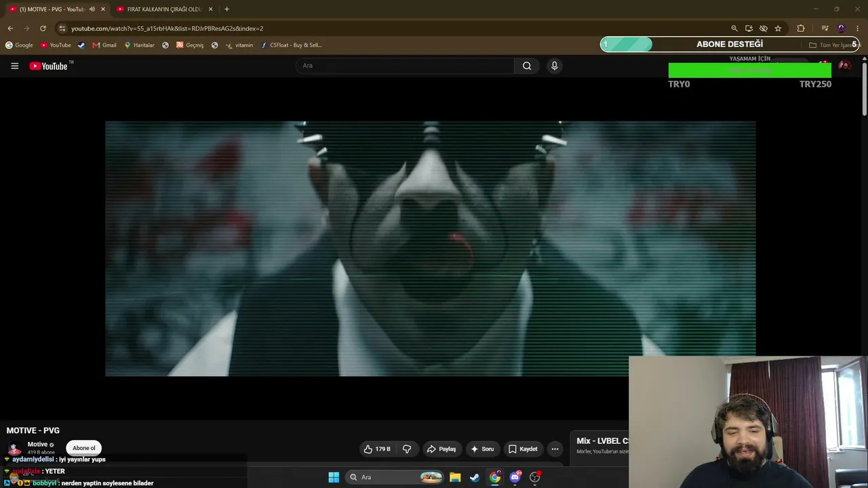This screenshot has width=868, height=488.
Task: Open the Mix - LVBEL playlist panel header
Action: tap(602, 441)
